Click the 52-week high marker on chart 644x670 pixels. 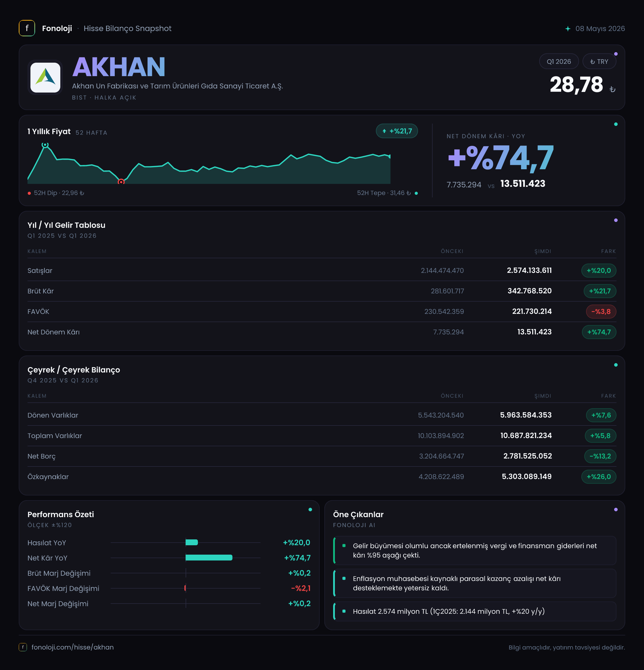point(45,145)
